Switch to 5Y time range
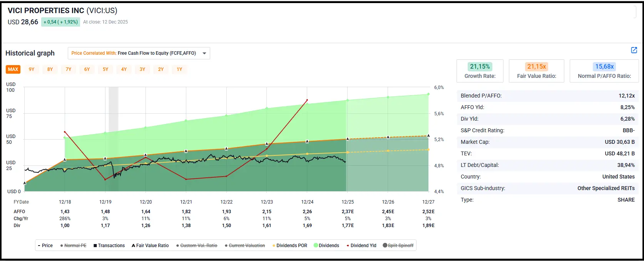Viewport: 644px width, 261px height. [105, 69]
